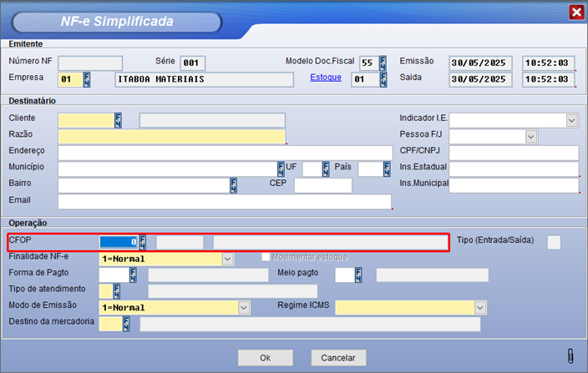
Task: Open F4 lookup for Bairro
Action: 233,185
